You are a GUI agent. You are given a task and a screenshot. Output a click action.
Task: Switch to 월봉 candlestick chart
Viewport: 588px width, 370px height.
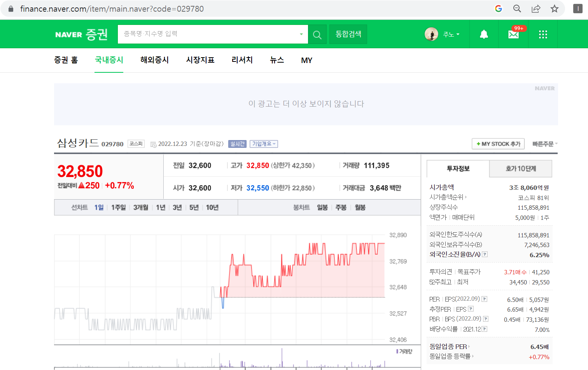[360, 207]
